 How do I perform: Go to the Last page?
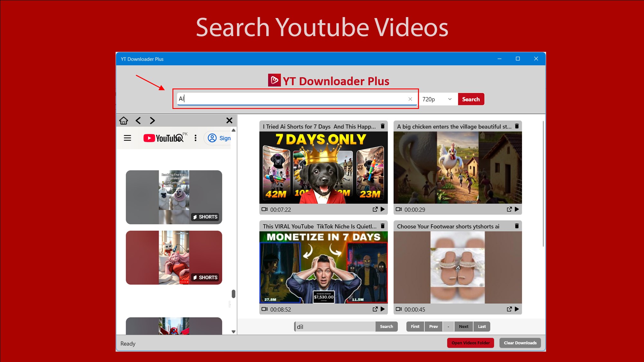(482, 327)
